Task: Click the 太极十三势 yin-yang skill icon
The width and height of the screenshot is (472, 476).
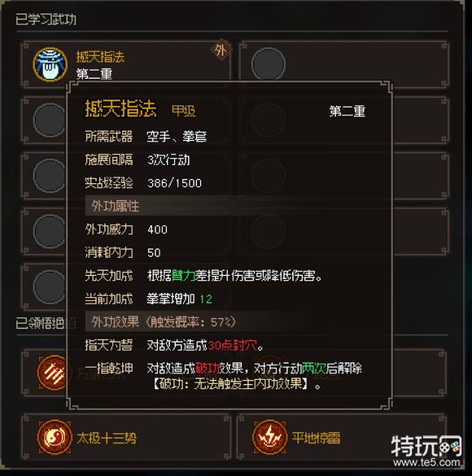Action: click(x=55, y=437)
